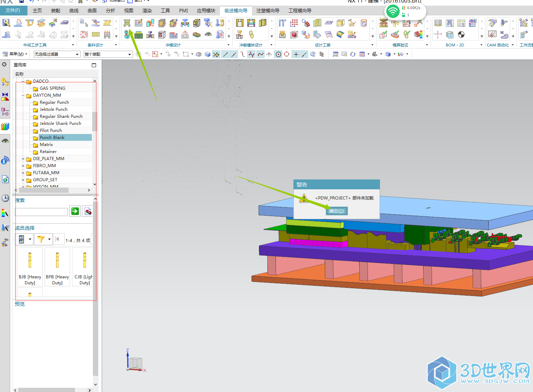Switch to the 装配 ribbon tab

point(56,11)
